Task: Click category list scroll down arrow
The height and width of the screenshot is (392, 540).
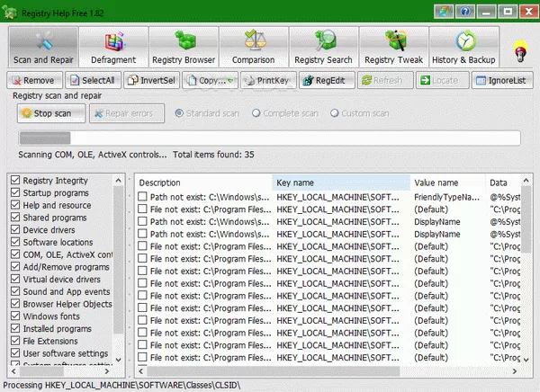Action: [119, 360]
